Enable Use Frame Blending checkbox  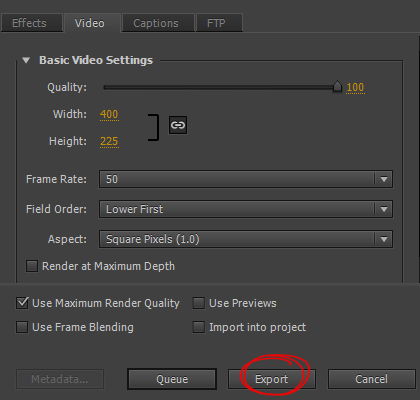click(x=22, y=327)
